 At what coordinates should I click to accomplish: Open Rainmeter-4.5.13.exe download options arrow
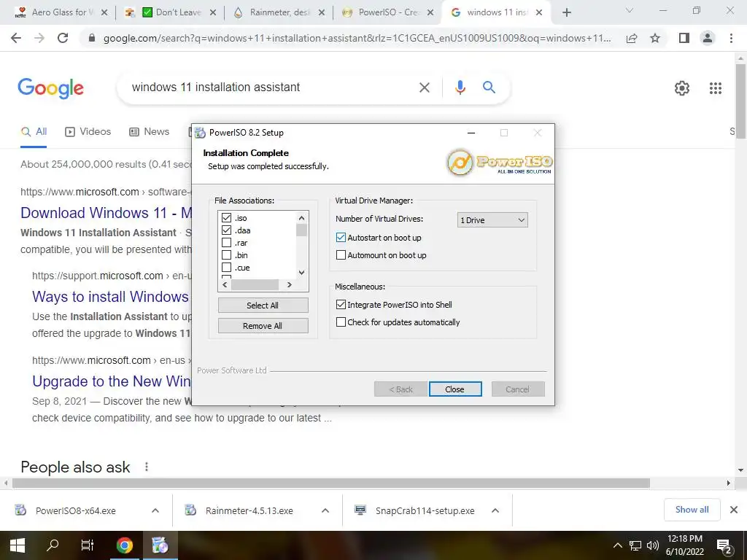[x=325, y=510]
